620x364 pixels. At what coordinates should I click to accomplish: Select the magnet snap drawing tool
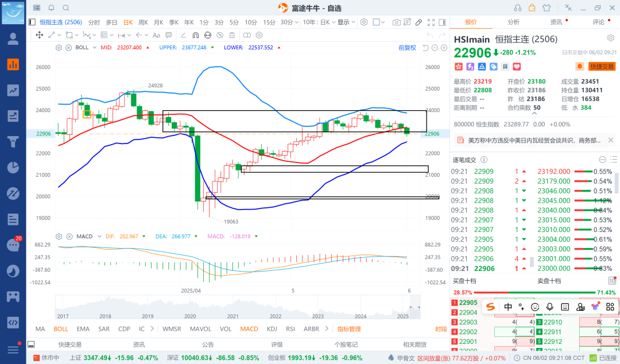coord(195,35)
